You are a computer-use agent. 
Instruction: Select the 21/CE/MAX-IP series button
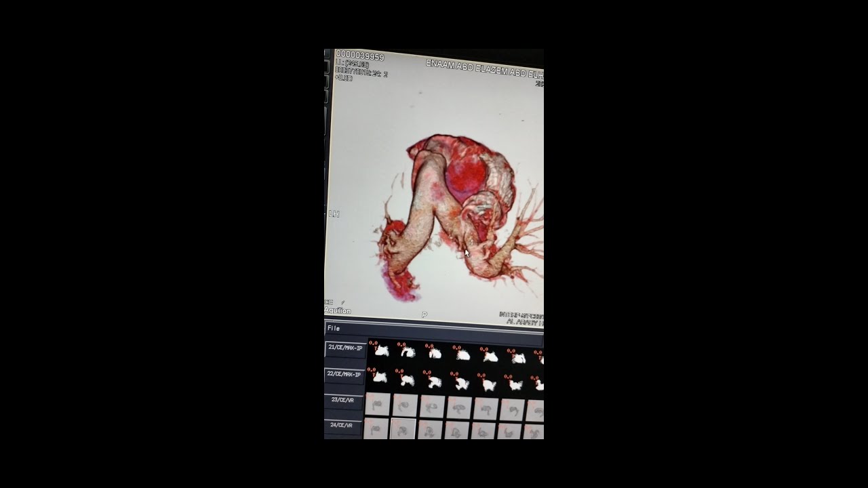(x=345, y=350)
